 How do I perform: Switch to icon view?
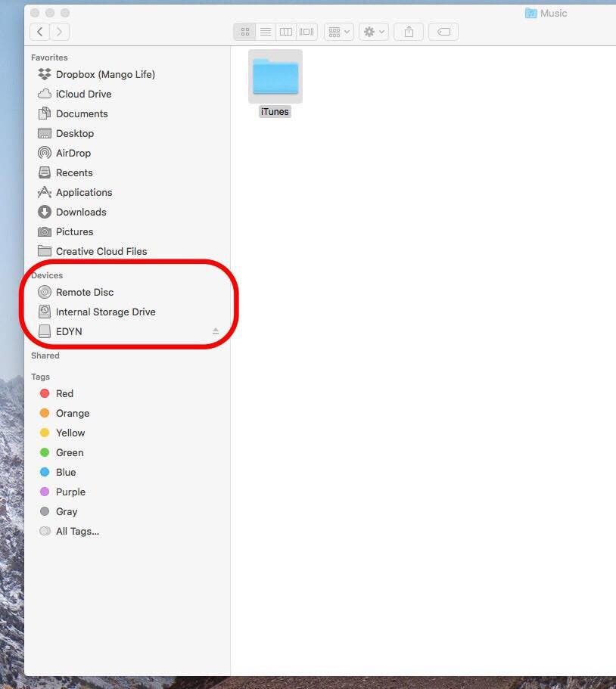pos(244,31)
